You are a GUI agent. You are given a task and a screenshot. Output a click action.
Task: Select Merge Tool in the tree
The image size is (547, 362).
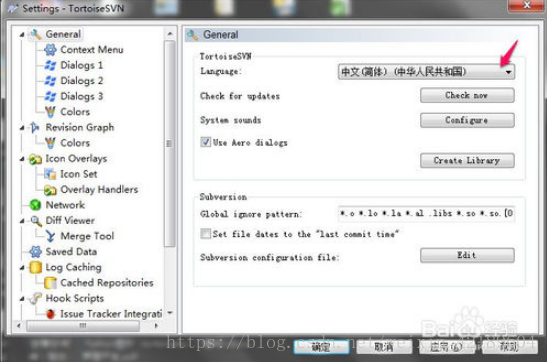(x=87, y=236)
